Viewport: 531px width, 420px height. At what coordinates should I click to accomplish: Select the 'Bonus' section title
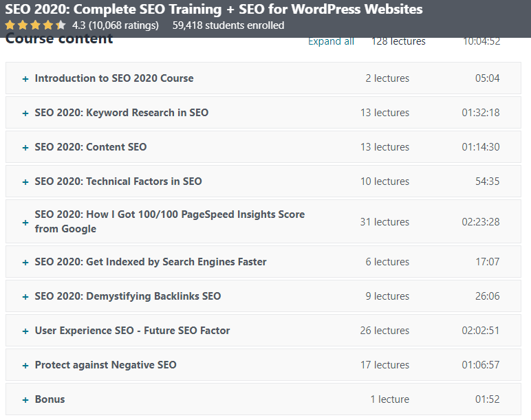pyautogui.click(x=50, y=399)
